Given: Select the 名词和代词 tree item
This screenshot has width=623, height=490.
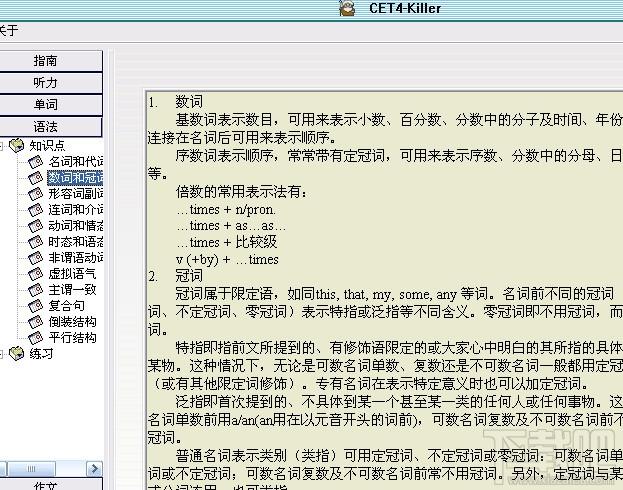Looking at the screenshot, I should point(75,162).
